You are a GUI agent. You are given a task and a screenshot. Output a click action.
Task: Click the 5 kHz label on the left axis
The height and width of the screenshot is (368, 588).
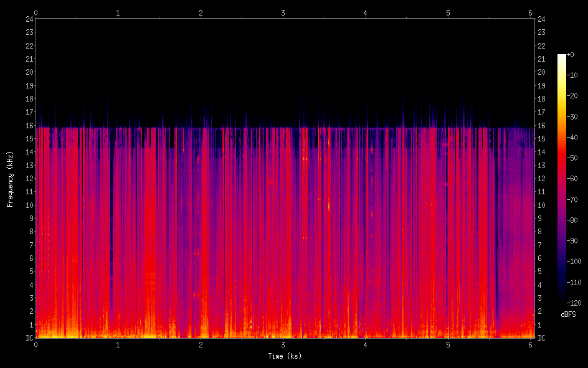30,271
